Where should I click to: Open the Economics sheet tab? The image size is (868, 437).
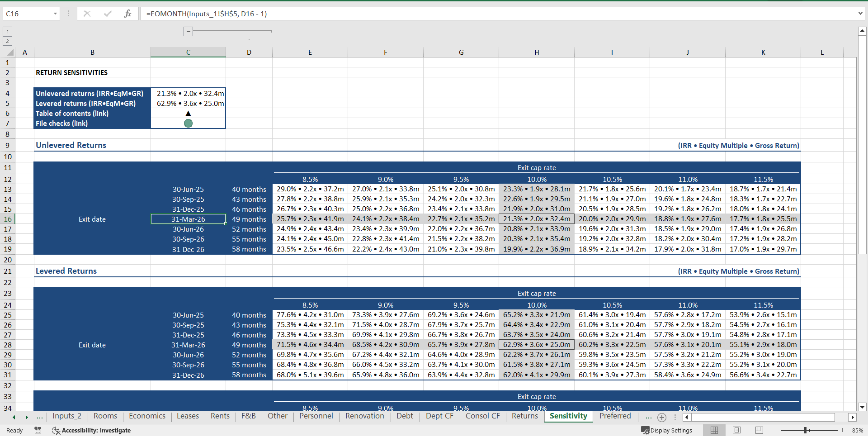pos(147,416)
